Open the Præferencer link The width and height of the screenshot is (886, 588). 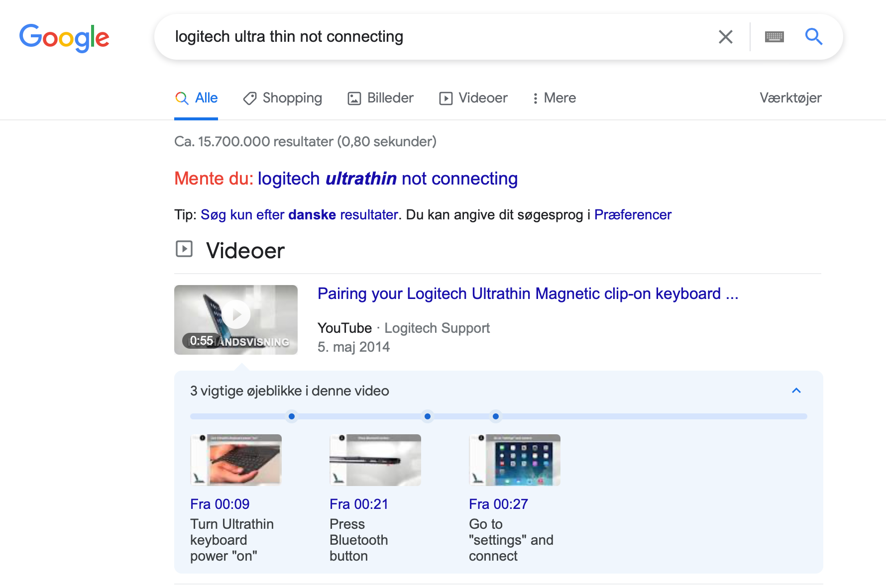[633, 215]
